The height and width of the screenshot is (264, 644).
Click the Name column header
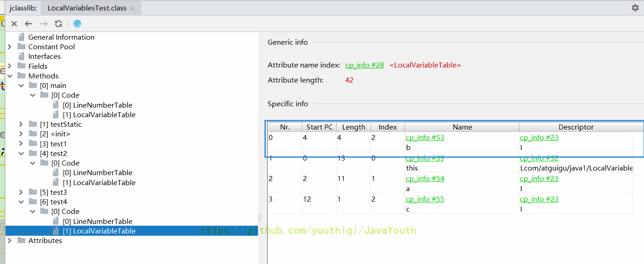[x=462, y=127]
